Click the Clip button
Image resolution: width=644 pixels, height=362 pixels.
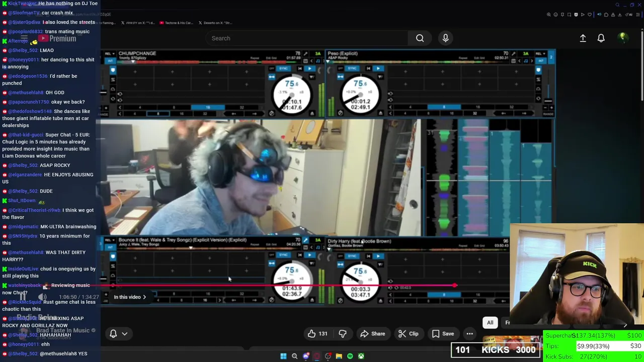(x=408, y=334)
